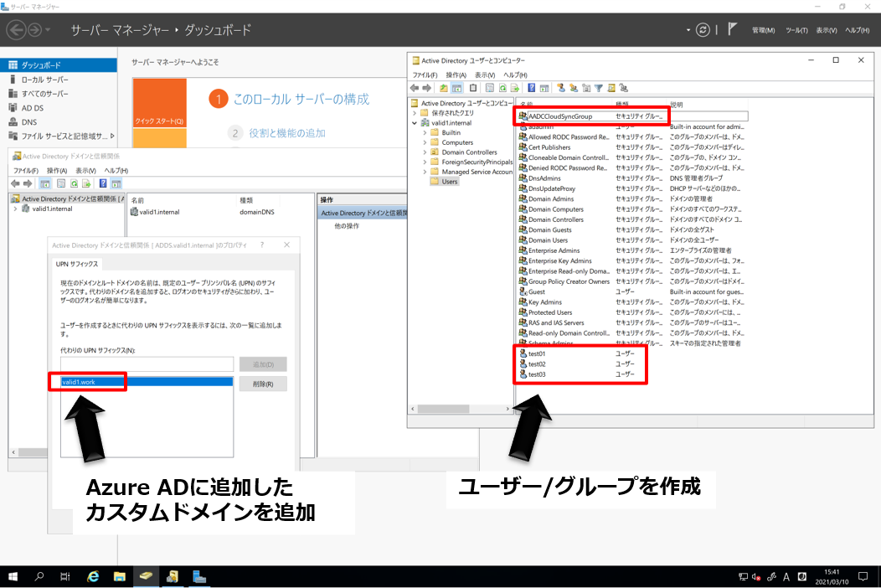The height and width of the screenshot is (588, 881).
Task: Click the Server Manager refresh icon
Action: (703, 30)
